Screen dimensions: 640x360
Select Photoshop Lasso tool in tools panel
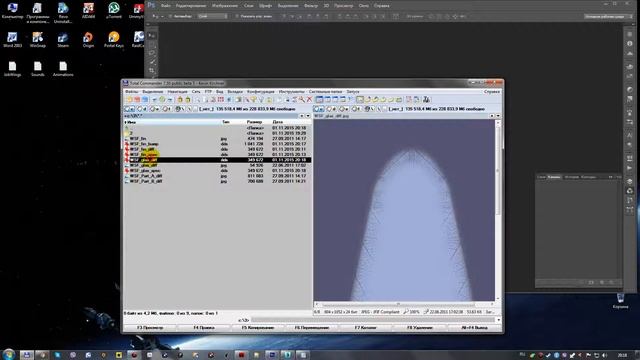point(152,53)
